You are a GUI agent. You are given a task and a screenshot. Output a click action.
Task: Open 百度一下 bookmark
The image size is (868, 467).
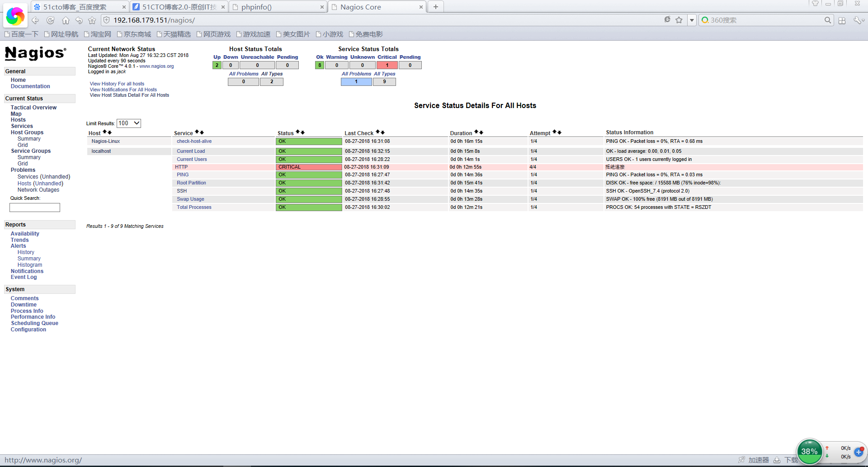(21, 34)
